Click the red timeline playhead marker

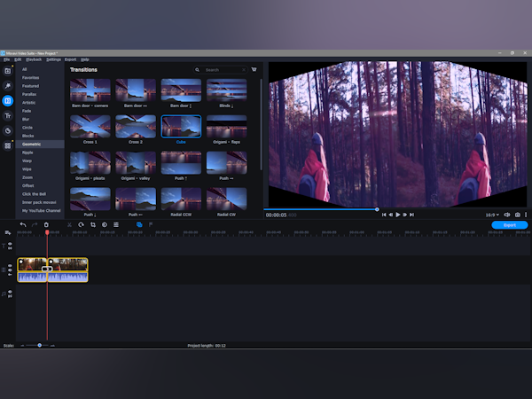[47, 232]
